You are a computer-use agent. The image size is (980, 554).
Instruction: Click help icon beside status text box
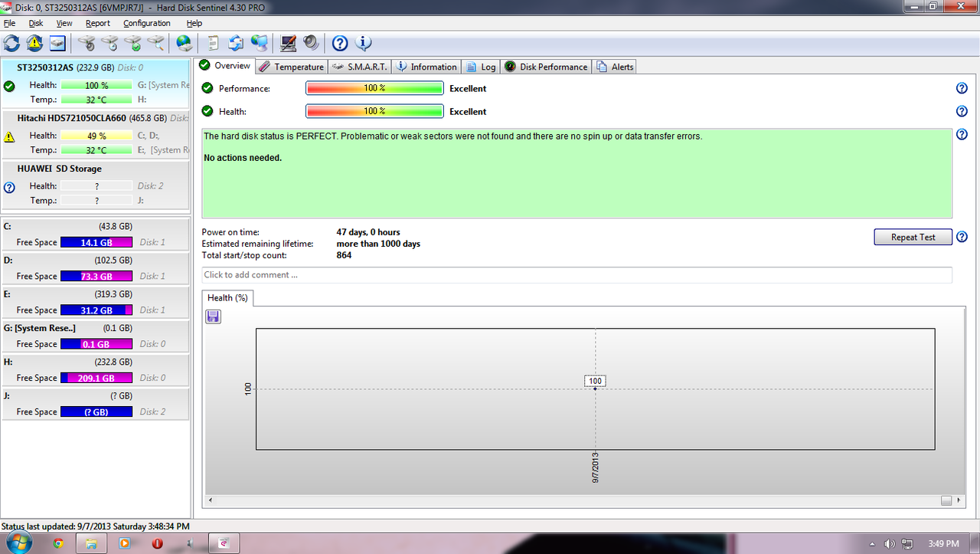click(962, 135)
